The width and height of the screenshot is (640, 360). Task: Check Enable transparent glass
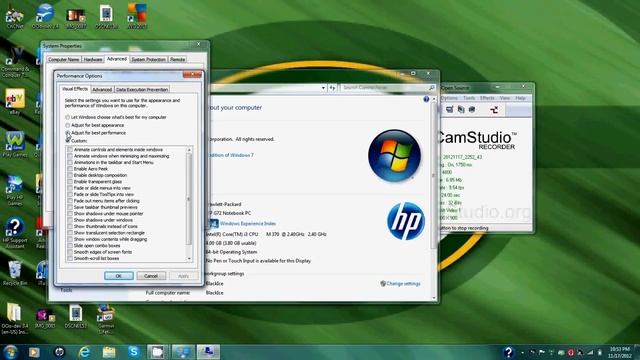pos(70,182)
